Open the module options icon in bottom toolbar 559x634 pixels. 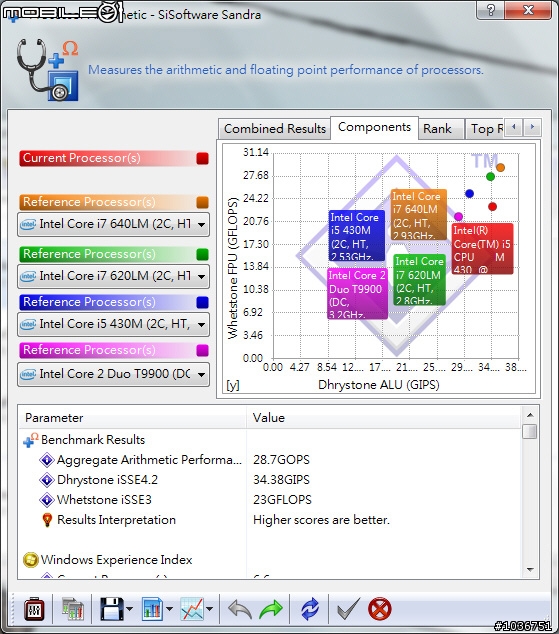pyautogui.click(x=34, y=609)
